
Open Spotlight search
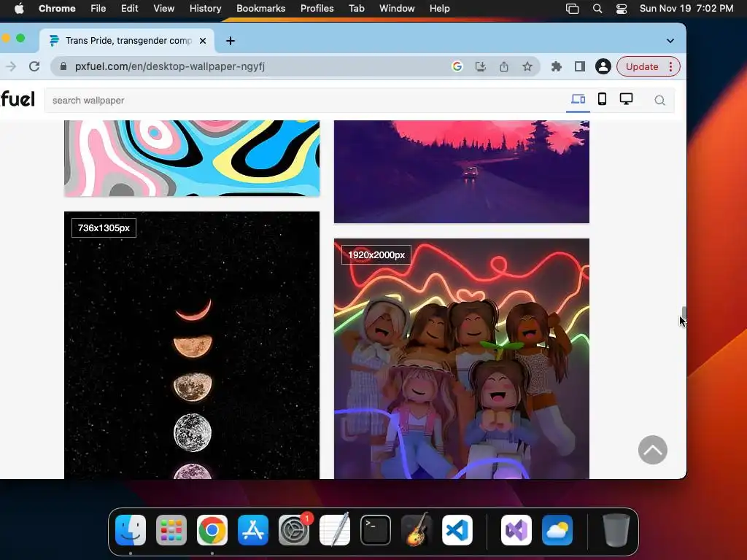[597, 9]
